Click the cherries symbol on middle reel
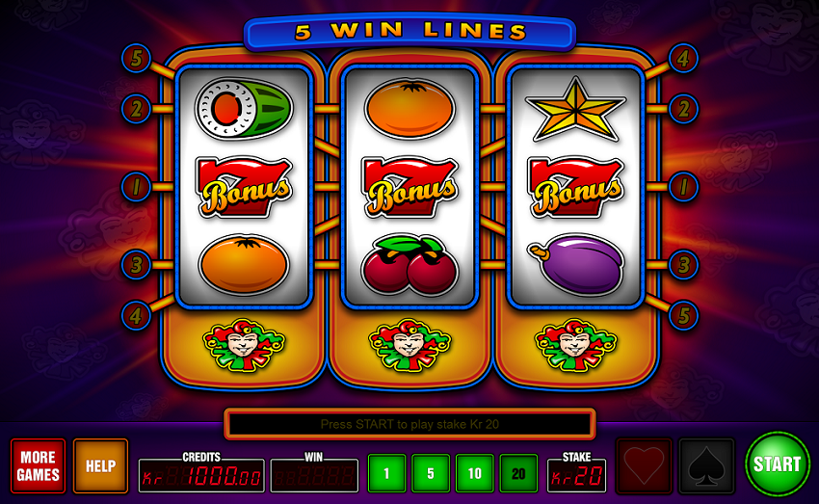Screen dimensions: 819x504 click(x=409, y=266)
